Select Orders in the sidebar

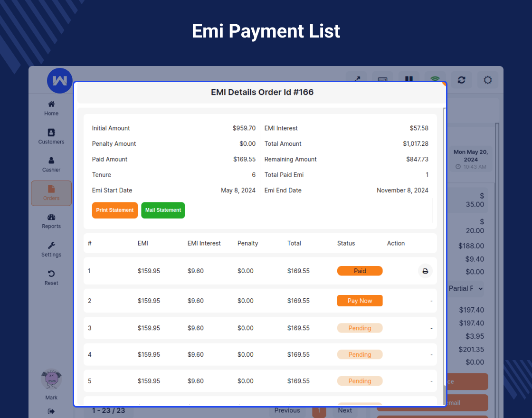click(51, 193)
